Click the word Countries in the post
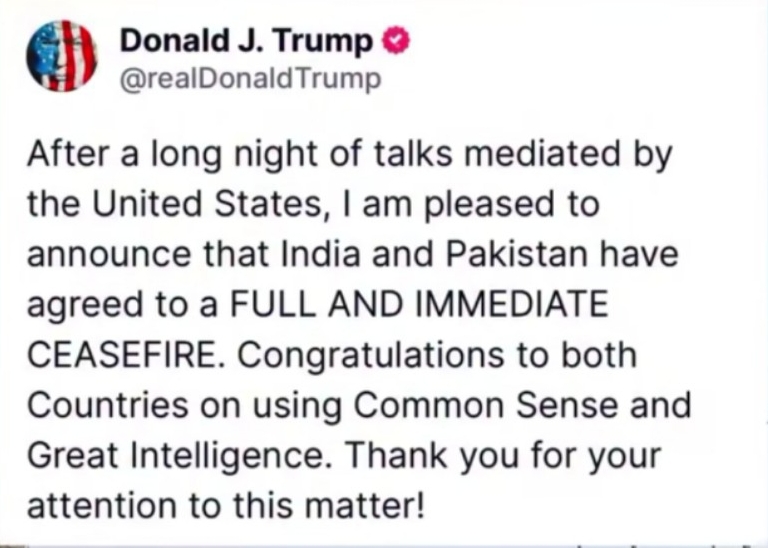 108,405
